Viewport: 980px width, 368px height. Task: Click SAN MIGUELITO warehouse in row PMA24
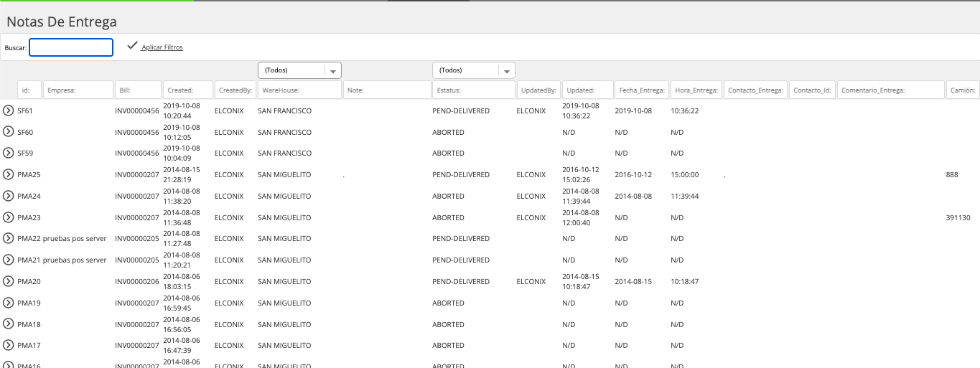[x=284, y=196]
